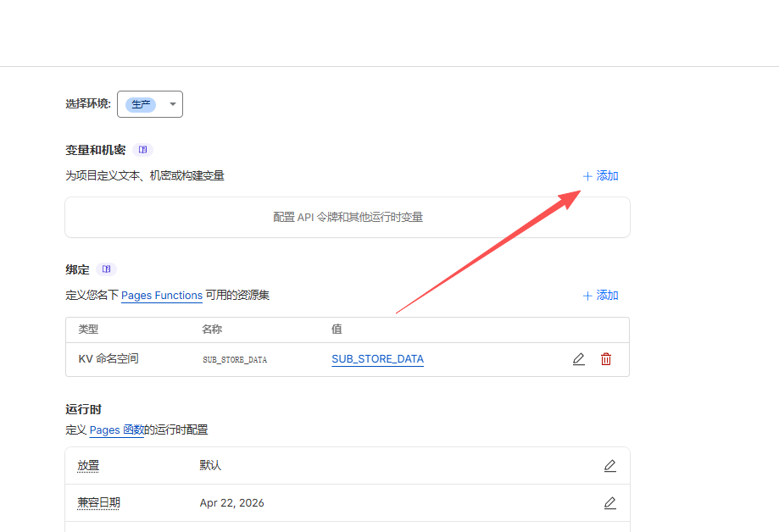Open docs icon beside 绑定 heading
This screenshot has width=779, height=532.
pos(106,269)
